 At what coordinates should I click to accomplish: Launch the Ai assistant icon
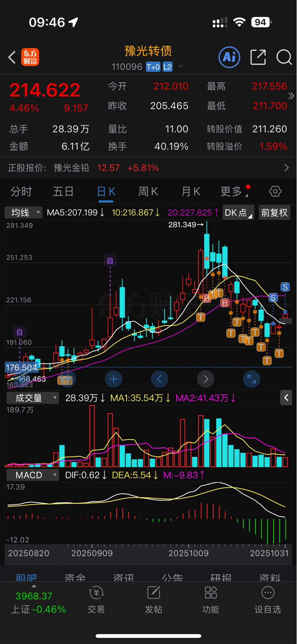(x=229, y=57)
